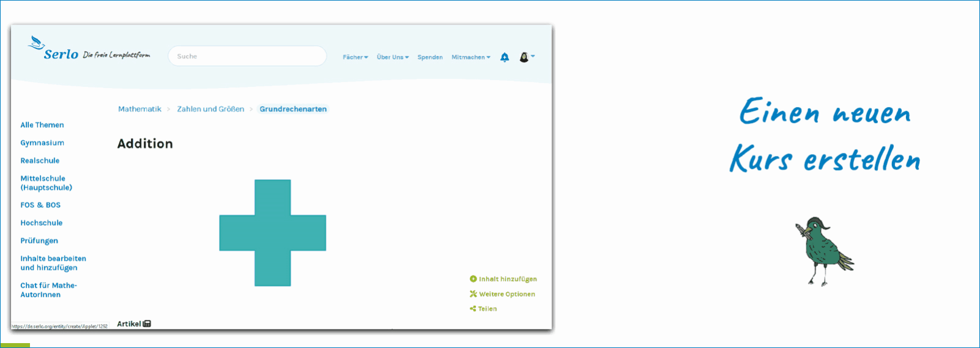Open the notifications bell icon
This screenshot has height=348, width=980.
tap(504, 57)
